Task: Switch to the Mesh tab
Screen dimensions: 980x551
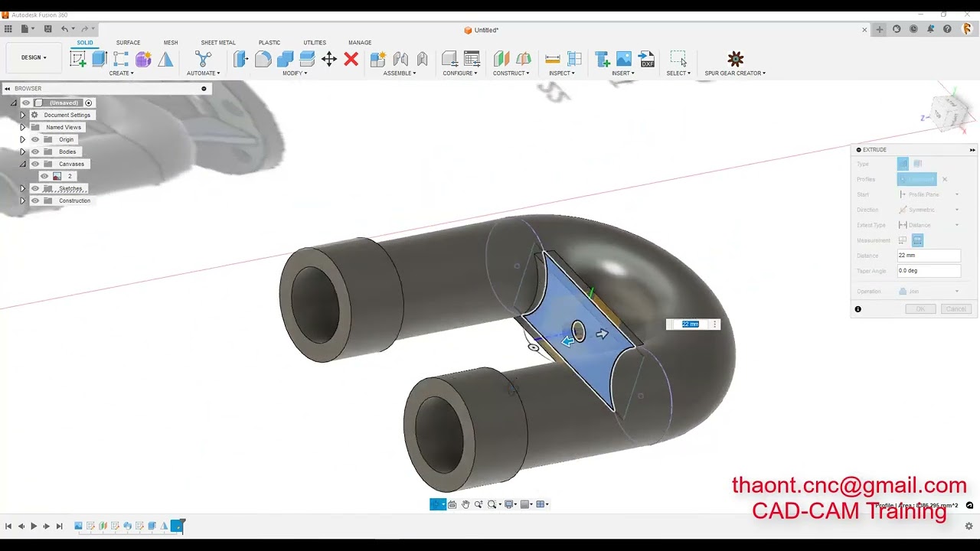Action: (x=171, y=43)
